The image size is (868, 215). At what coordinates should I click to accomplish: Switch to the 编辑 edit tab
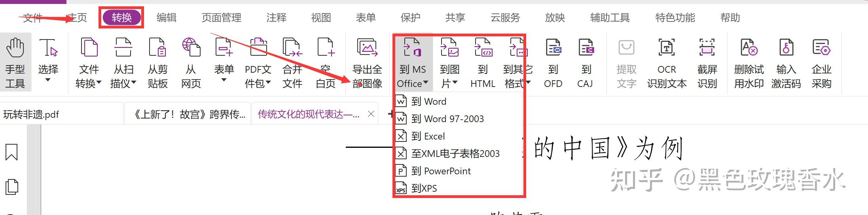click(166, 18)
